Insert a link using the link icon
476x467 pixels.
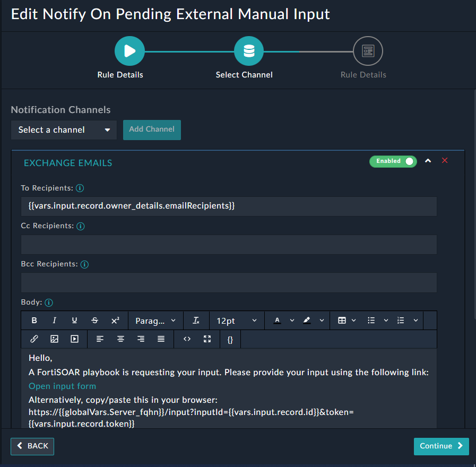click(34, 339)
